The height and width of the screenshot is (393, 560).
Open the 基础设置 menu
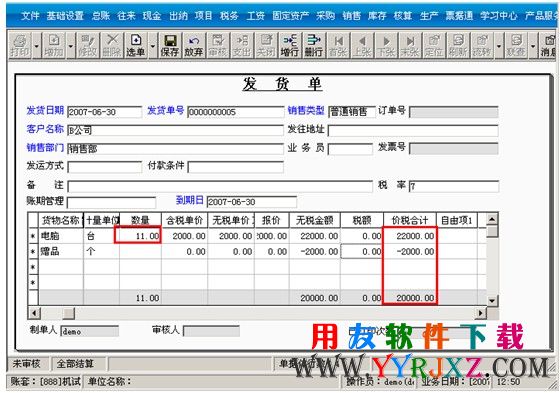(x=65, y=15)
